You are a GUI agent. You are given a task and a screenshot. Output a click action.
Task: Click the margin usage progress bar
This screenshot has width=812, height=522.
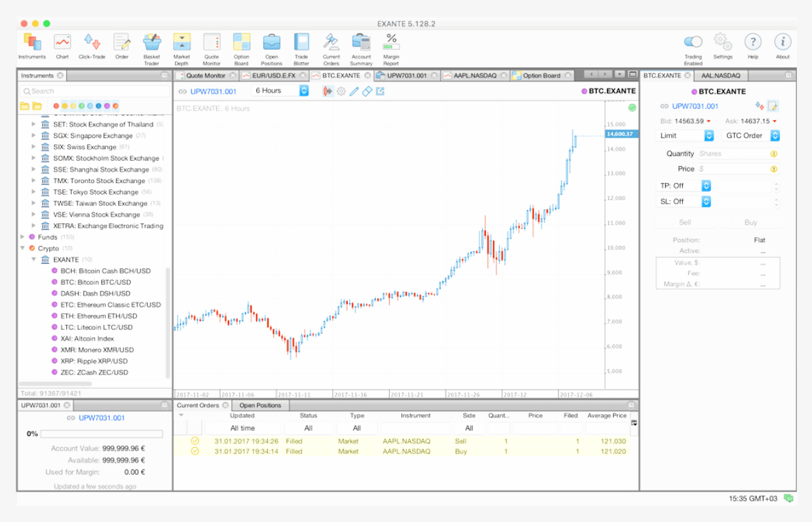coord(101,434)
